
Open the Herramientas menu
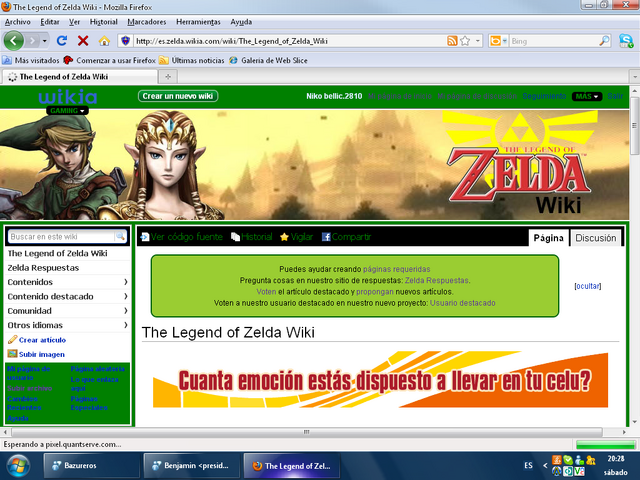tap(198, 22)
